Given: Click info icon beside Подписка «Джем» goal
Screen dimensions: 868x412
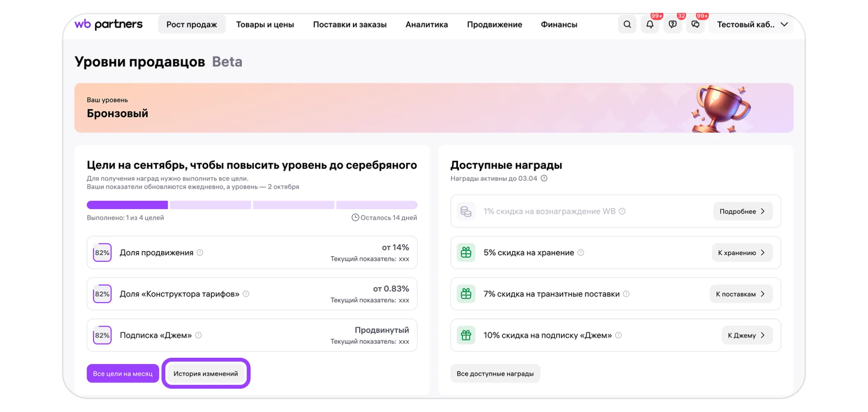Looking at the screenshot, I should (198, 335).
